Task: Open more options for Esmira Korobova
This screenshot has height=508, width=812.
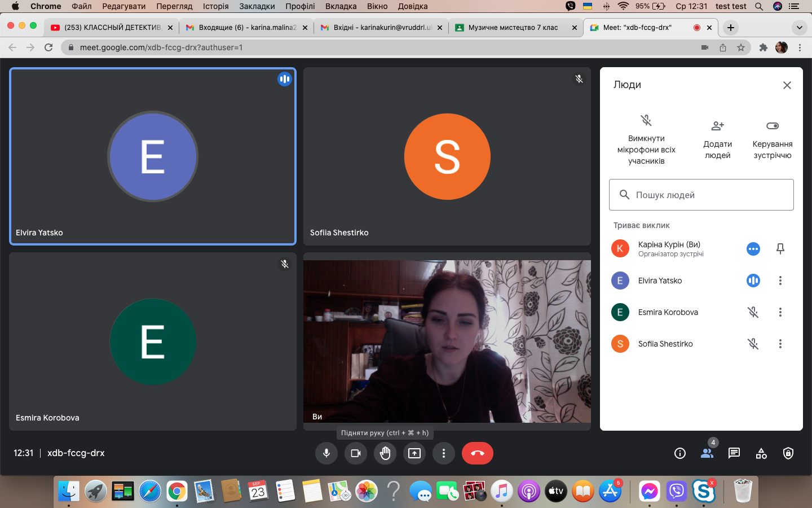Action: click(x=780, y=312)
